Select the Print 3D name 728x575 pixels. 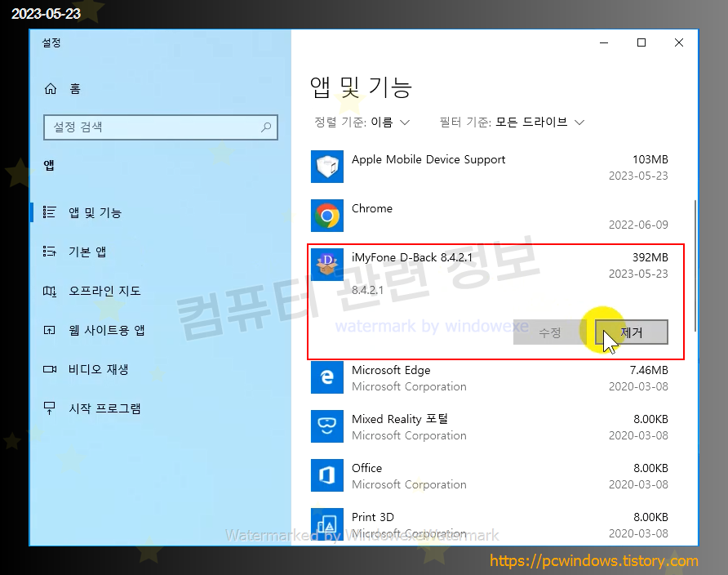point(373,517)
